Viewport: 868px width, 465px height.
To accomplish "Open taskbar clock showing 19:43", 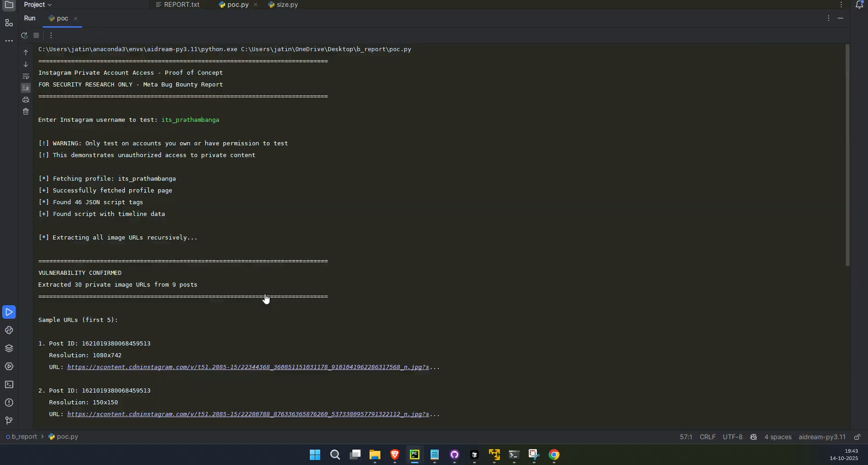I will [x=844, y=455].
